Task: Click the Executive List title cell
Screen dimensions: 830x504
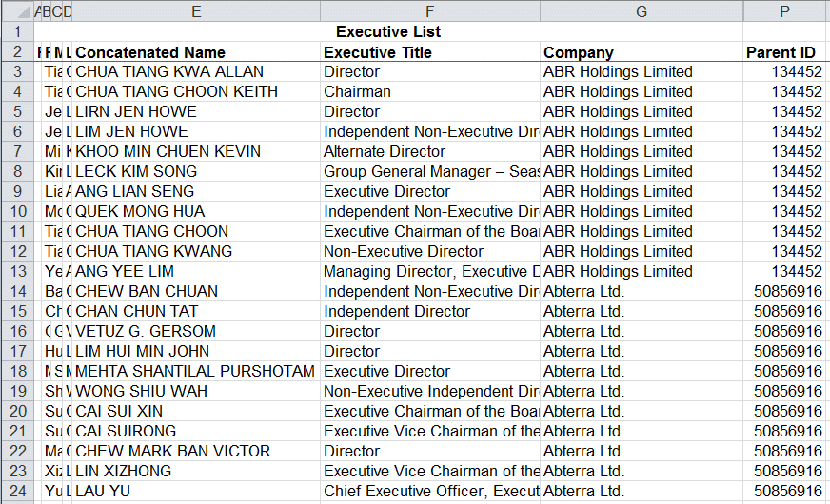Action: point(388,31)
